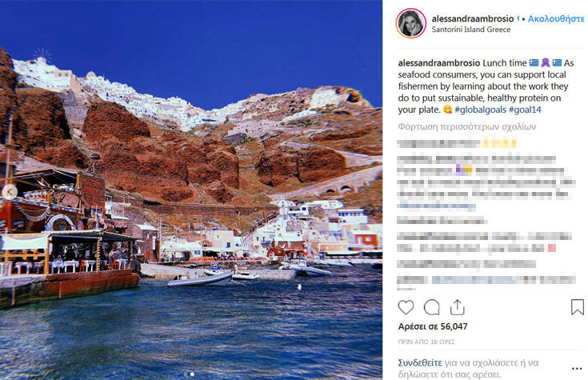View likes list at Αρέσει σε 56,047
This screenshot has height=380, width=588.
tap(433, 326)
